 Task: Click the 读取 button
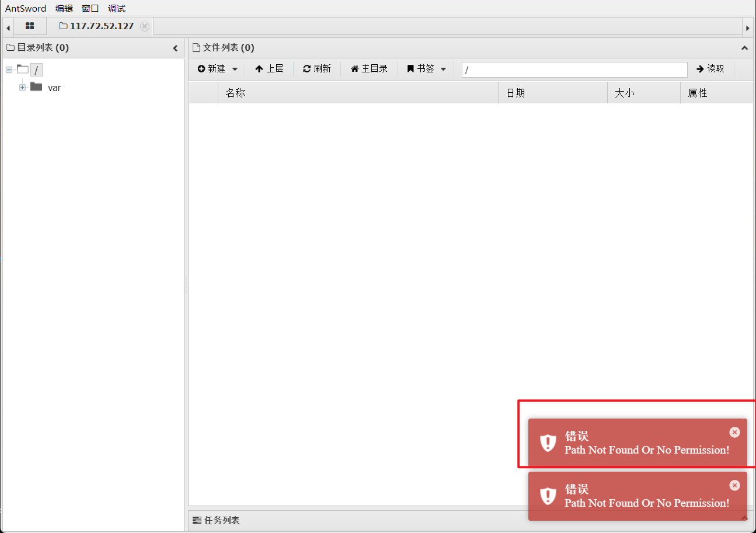[710, 69]
